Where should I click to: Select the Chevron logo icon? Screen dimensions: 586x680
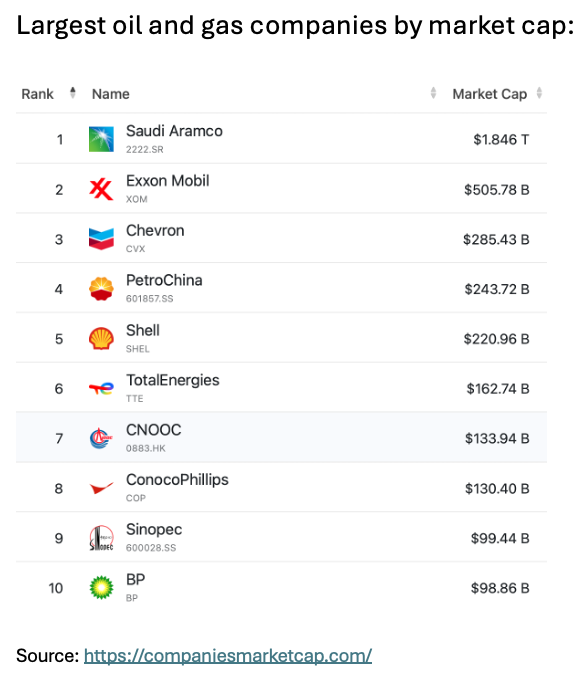pos(101,239)
